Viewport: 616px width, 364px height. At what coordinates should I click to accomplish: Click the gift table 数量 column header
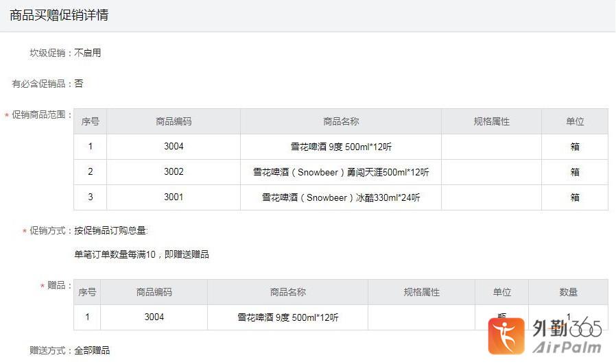click(x=568, y=292)
